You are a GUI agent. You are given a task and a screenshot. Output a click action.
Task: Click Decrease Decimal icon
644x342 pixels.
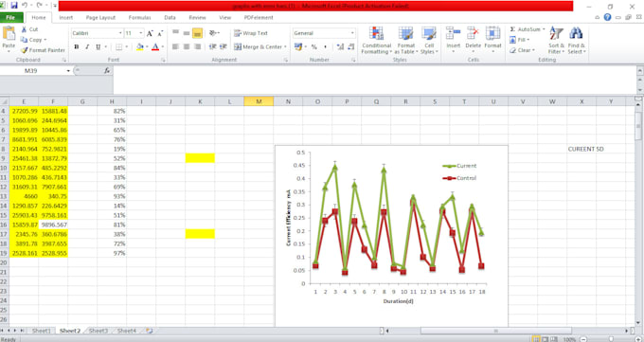(350, 46)
